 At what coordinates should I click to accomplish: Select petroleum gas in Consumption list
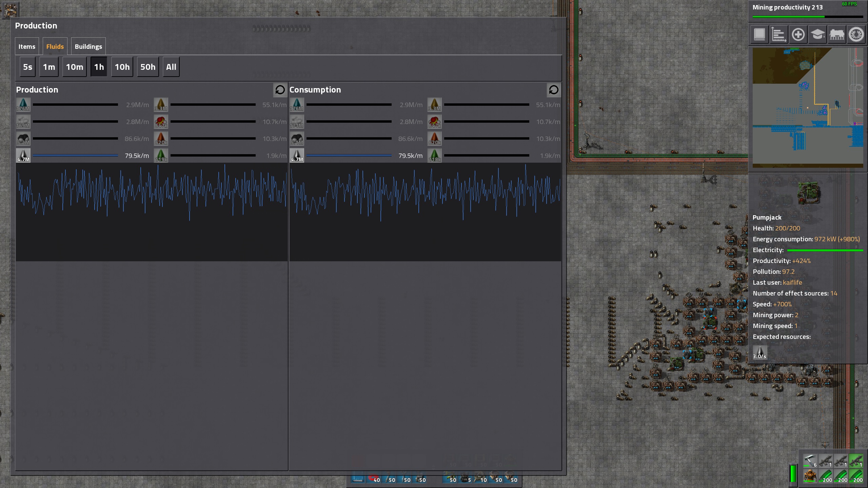297,139
